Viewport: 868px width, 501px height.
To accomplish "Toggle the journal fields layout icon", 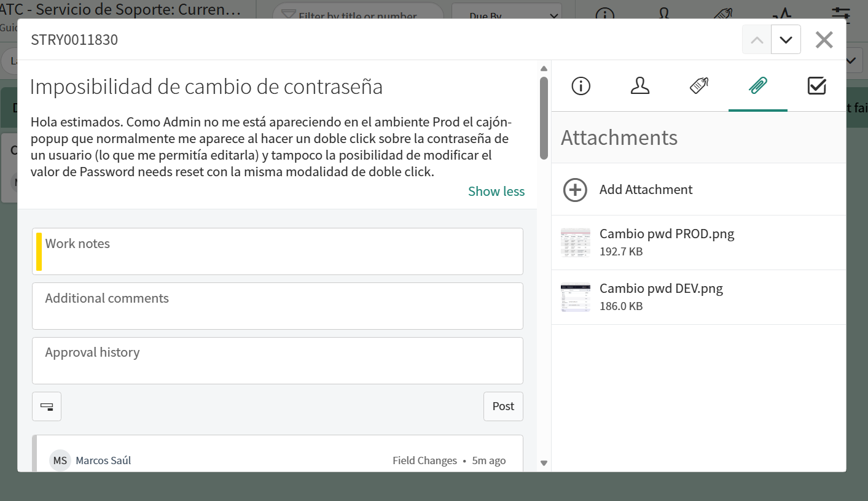I will point(47,406).
